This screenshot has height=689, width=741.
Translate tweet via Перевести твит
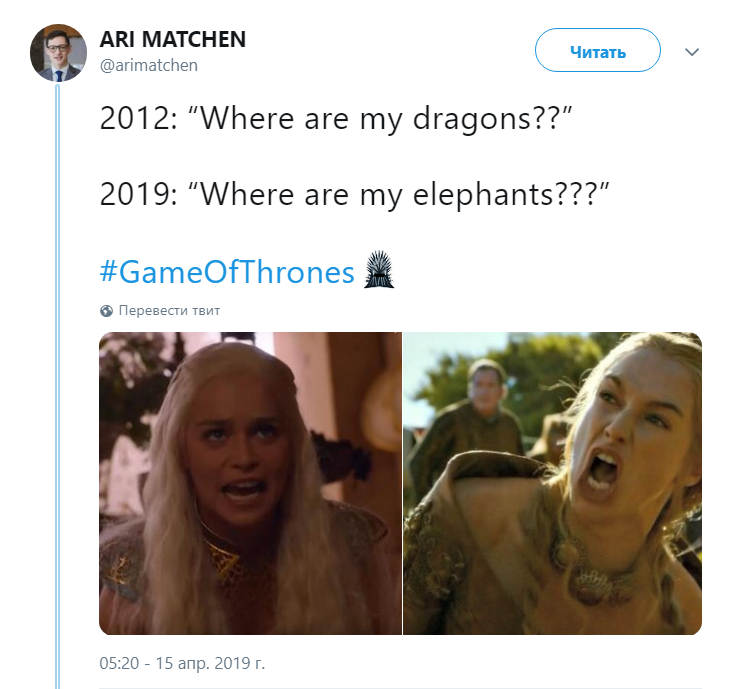(169, 310)
